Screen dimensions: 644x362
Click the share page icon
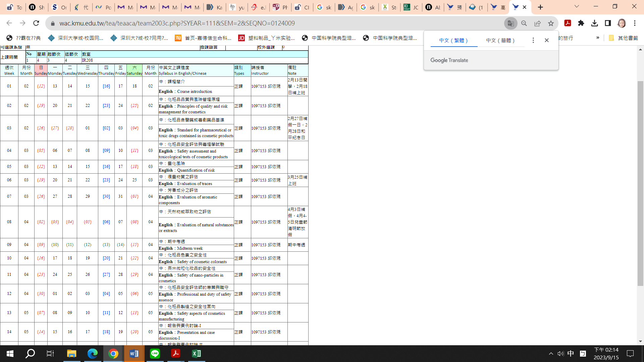(x=537, y=23)
